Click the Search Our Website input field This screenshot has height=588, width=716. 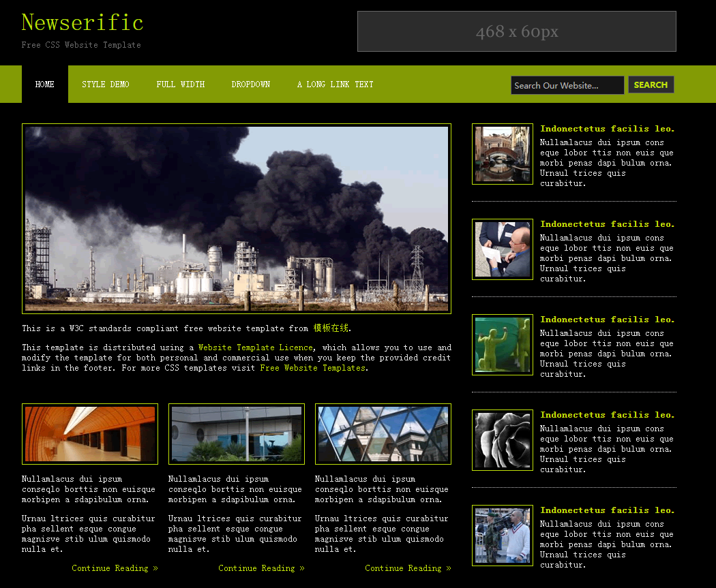pyautogui.click(x=567, y=85)
